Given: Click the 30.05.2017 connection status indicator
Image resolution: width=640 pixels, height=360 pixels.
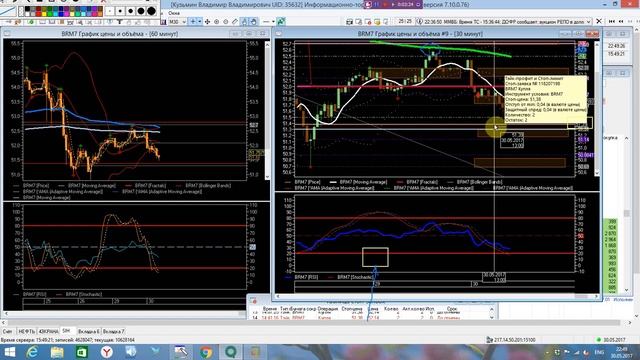Looking at the screenshot, I should pyautogui.click(x=611, y=340).
